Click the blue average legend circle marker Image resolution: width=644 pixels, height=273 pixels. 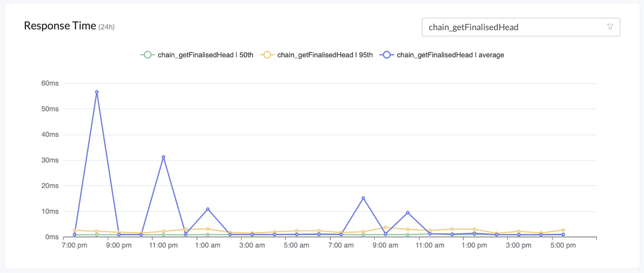point(386,55)
